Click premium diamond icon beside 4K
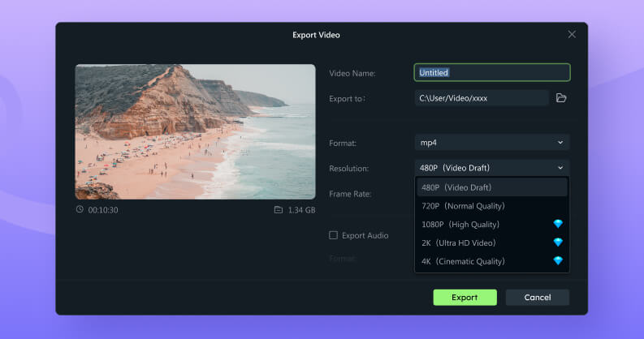This screenshot has width=644, height=339. tap(558, 261)
